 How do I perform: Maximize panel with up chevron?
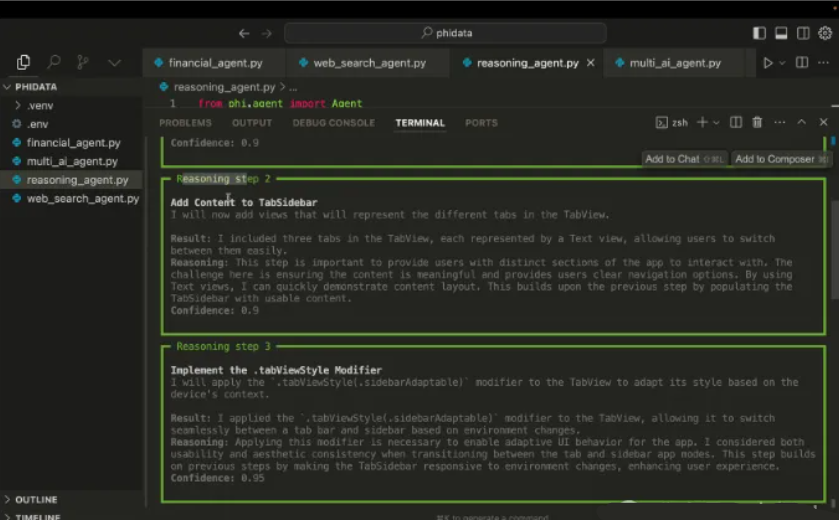[802, 123]
